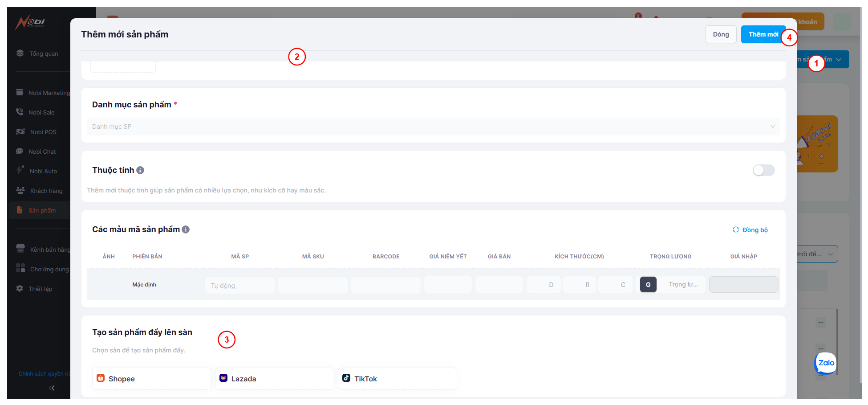Click the Đồng bộ sync link
The height and width of the screenshot is (405, 868).
[750, 230]
